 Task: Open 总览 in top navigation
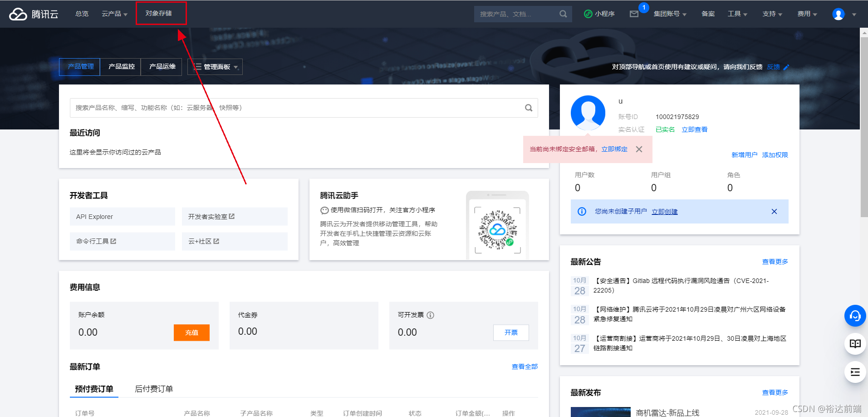[82, 14]
